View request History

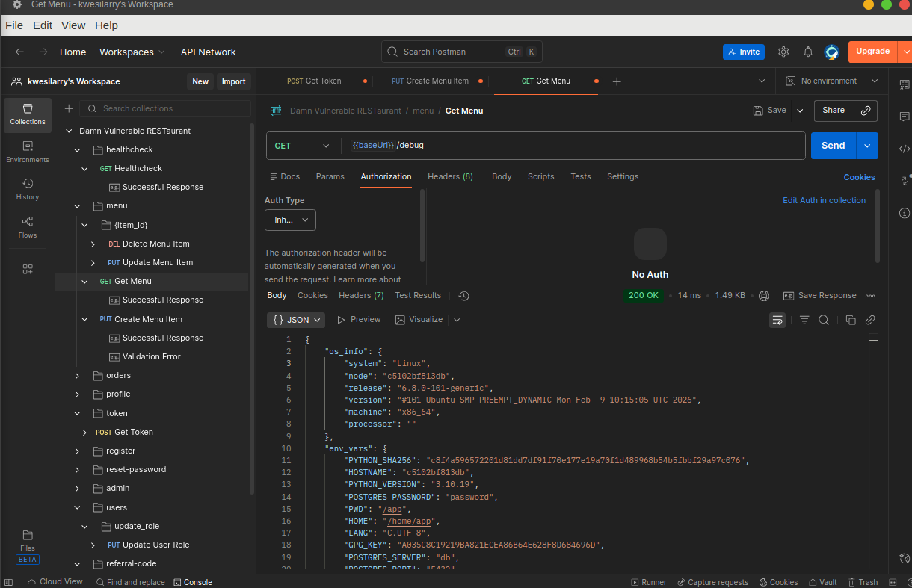(x=27, y=189)
